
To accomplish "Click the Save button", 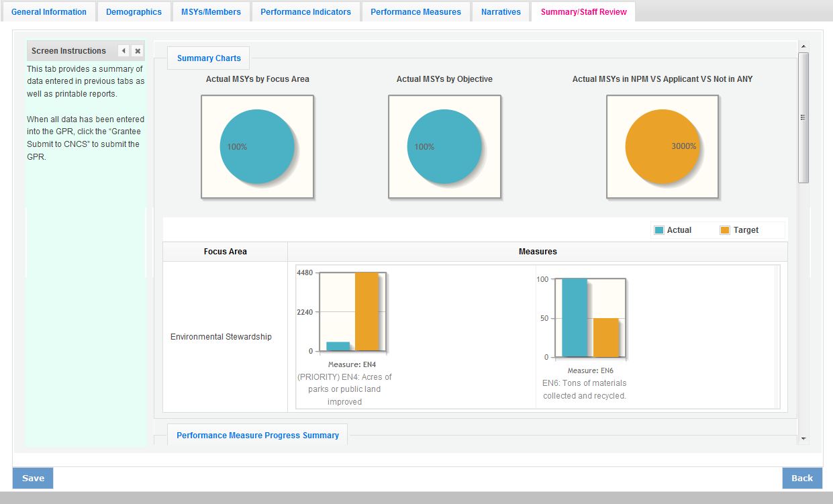I will [x=33, y=478].
